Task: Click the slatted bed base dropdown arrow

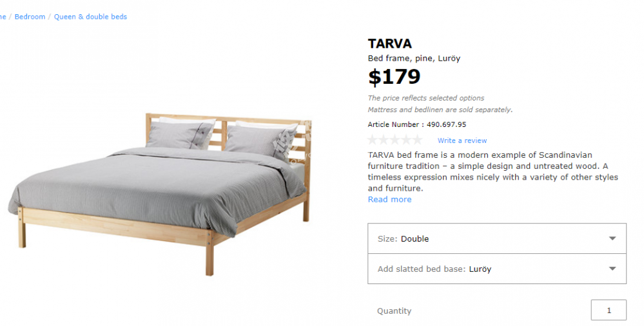Action: click(612, 269)
